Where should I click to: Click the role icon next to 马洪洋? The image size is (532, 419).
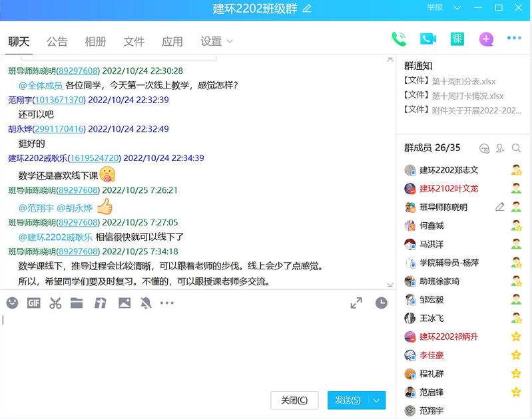[516, 243]
